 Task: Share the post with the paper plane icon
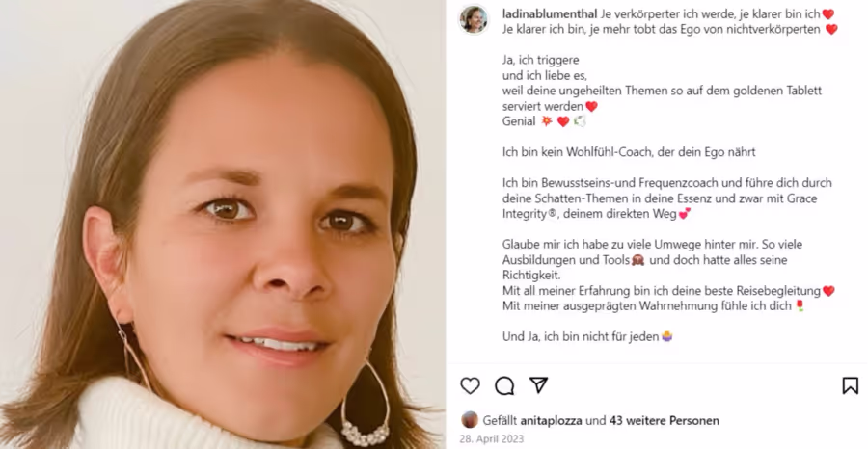(538, 384)
